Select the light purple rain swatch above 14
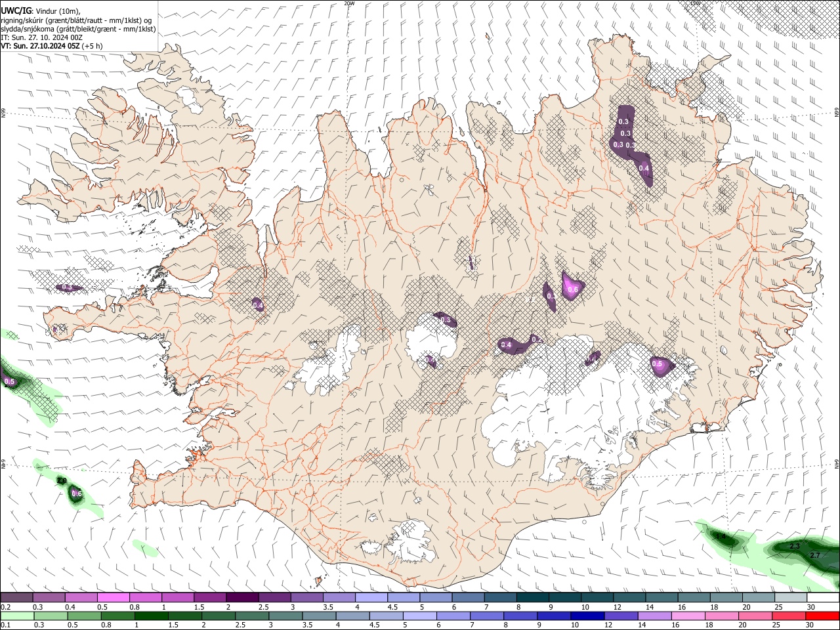Screen dimensions: 840x630 pyautogui.click(x=653, y=616)
